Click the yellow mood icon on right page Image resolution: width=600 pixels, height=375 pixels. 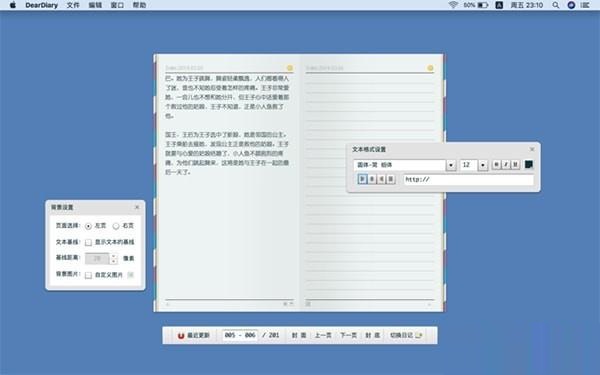[x=430, y=68]
